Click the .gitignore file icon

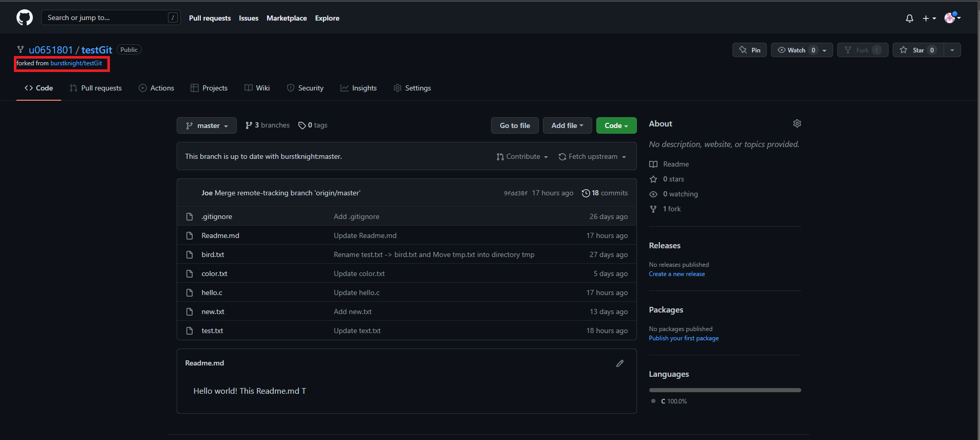pos(190,216)
